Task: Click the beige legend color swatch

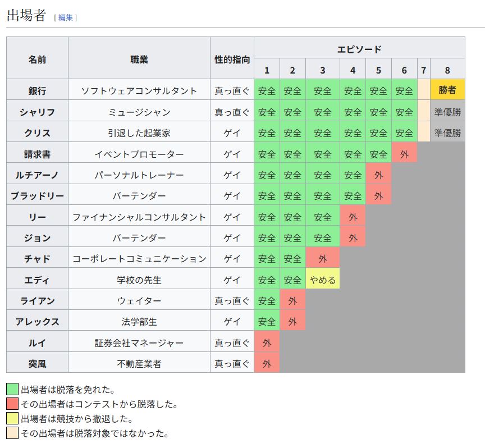Action: (12, 433)
